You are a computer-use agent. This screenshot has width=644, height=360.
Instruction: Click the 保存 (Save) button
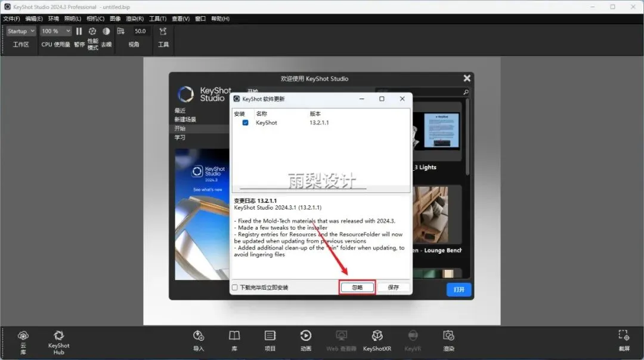click(x=394, y=287)
